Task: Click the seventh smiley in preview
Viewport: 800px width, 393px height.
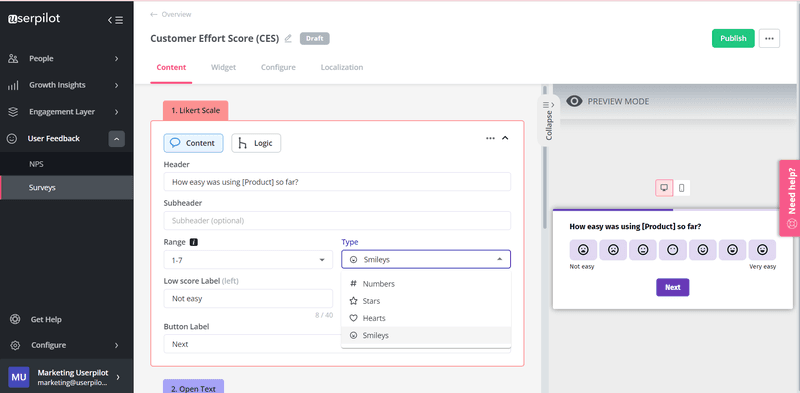Action: [762, 250]
